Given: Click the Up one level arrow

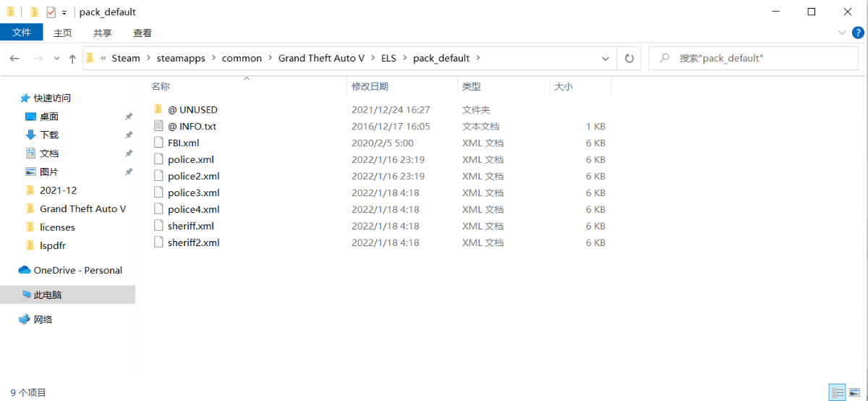Looking at the screenshot, I should coord(72,59).
